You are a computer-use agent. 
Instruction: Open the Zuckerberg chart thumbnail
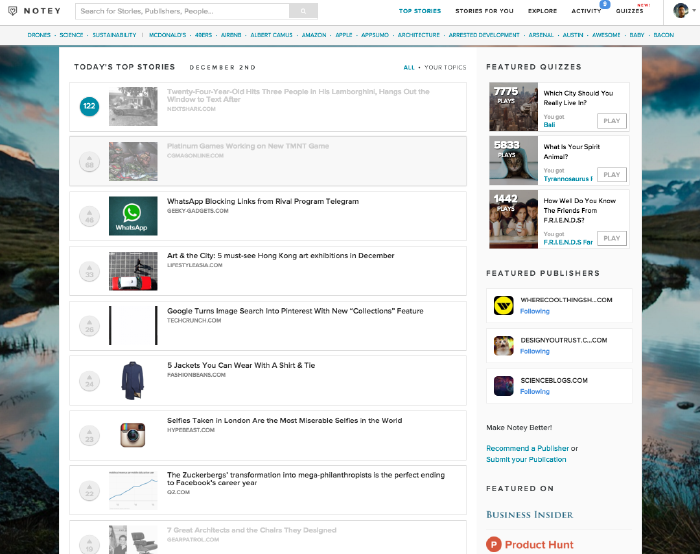coord(133,490)
